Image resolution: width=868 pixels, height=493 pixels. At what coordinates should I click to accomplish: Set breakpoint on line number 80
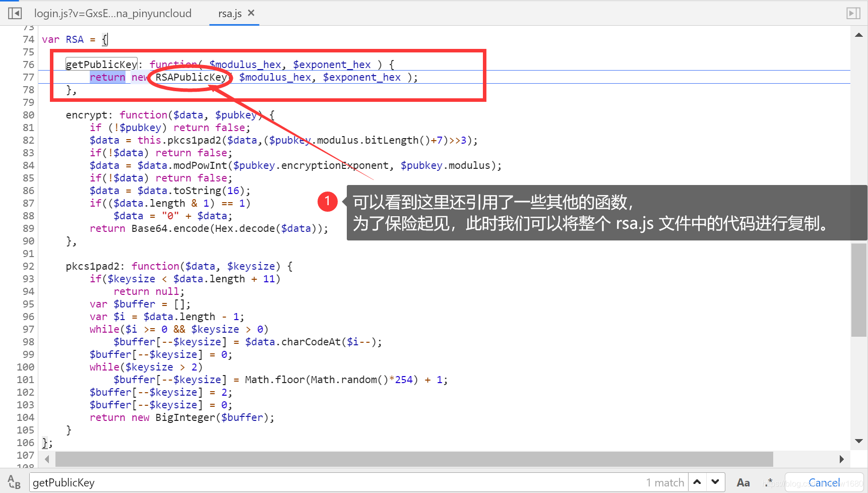[28, 115]
